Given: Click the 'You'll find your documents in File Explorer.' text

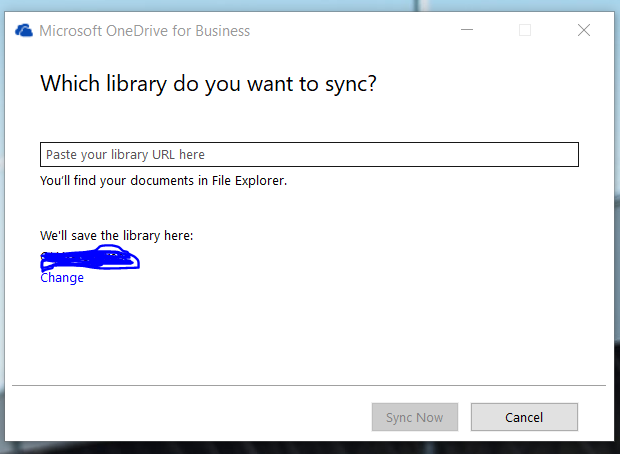Looking at the screenshot, I should click(163, 181).
